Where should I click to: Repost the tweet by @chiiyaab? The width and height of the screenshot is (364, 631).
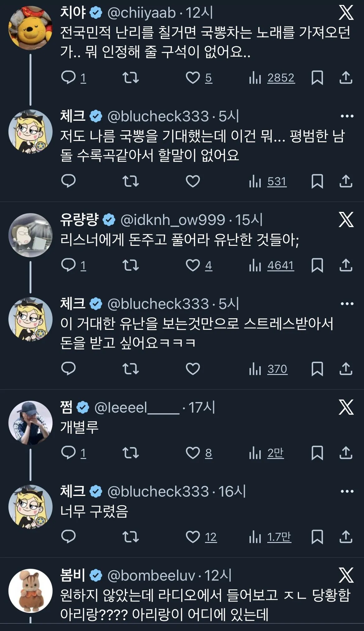130,78
